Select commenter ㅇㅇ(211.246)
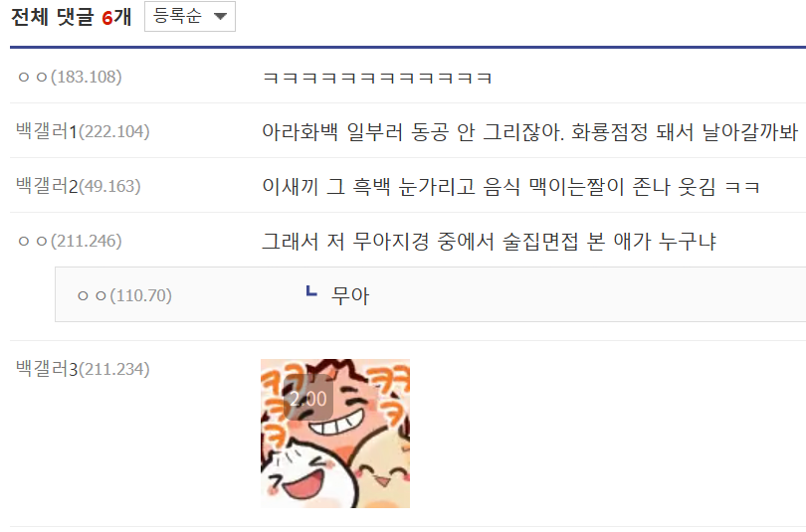The width and height of the screenshot is (806, 532). [70, 241]
